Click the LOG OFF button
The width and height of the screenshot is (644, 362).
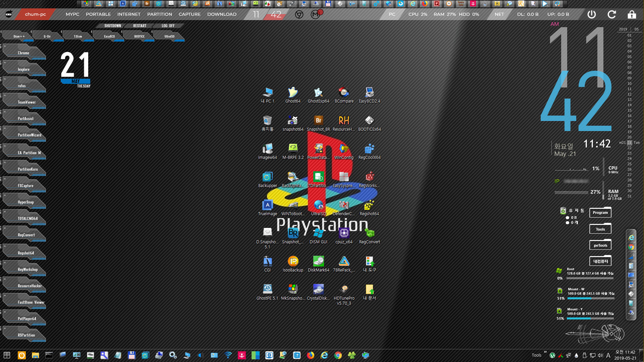coord(168,26)
